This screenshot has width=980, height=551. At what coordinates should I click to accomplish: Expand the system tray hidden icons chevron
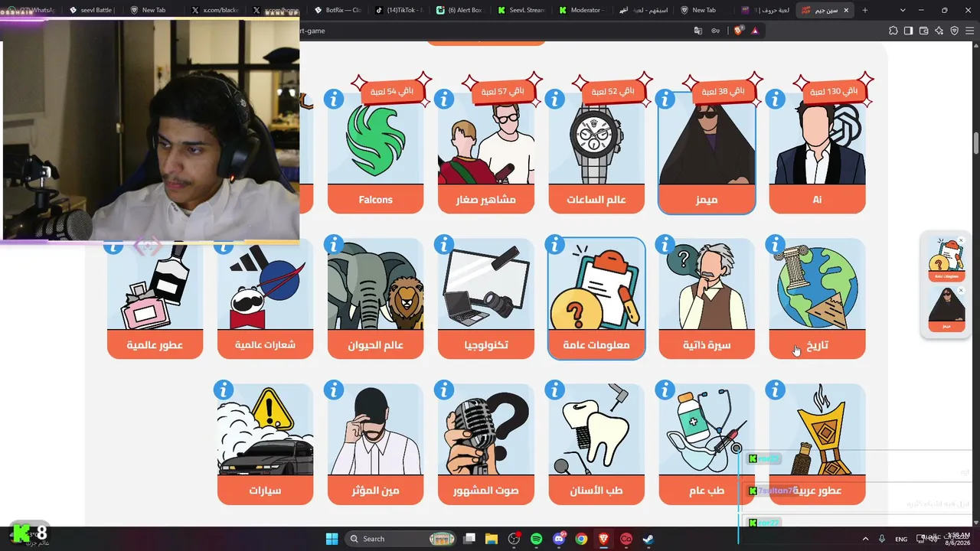(865, 539)
